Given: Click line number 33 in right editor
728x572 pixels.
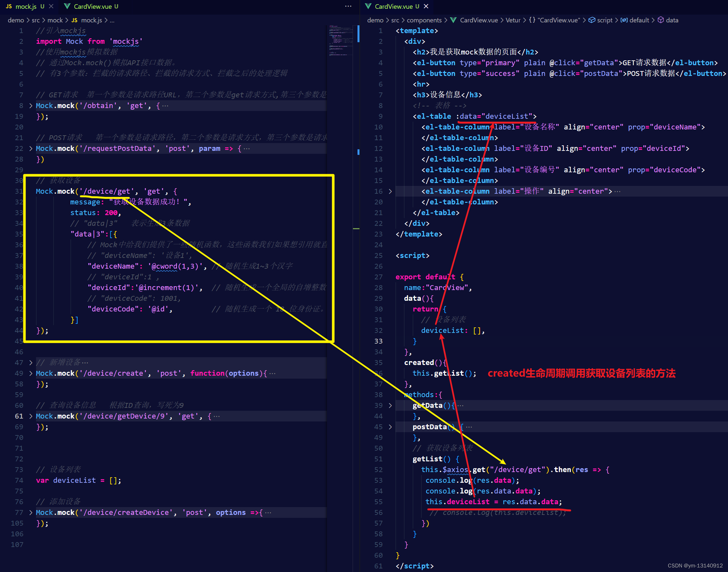Looking at the screenshot, I should click(x=378, y=341).
